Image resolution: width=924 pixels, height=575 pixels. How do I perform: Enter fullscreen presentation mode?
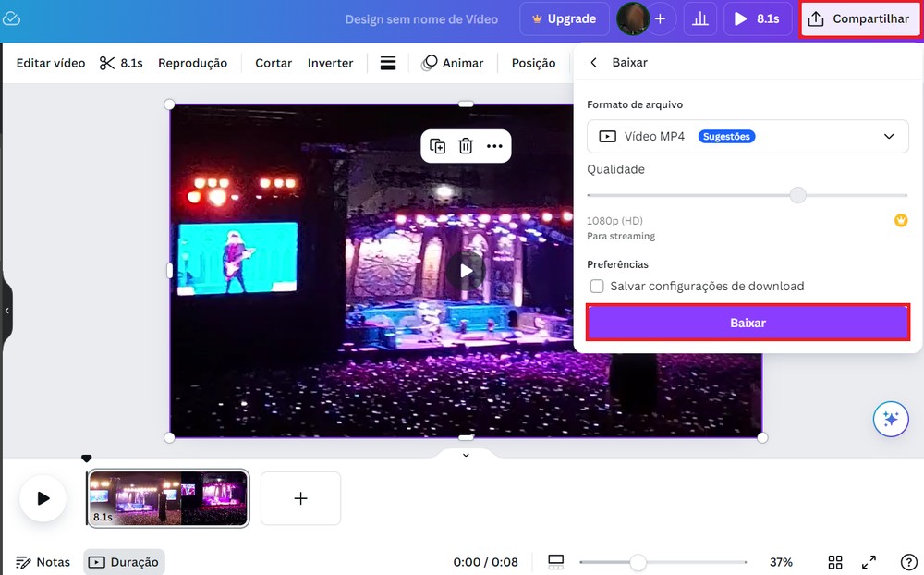(869, 561)
